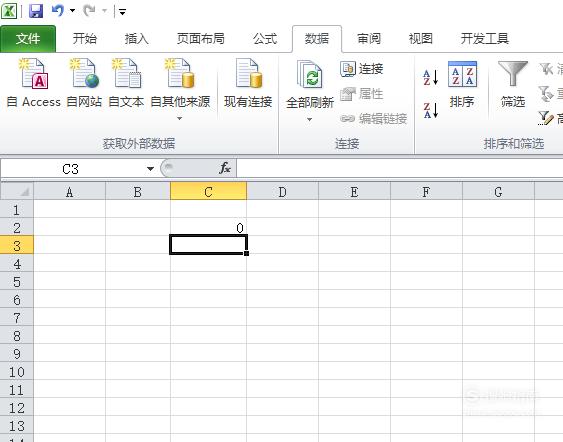This screenshot has width=563, height=442.
Task: Import data from text file (自文本)
Action: point(126,83)
